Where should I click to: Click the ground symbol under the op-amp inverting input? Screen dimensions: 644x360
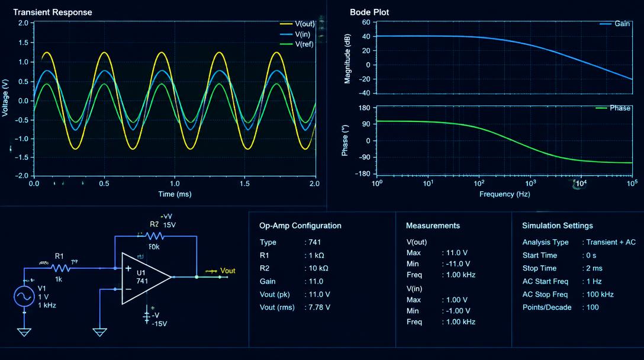point(99,332)
